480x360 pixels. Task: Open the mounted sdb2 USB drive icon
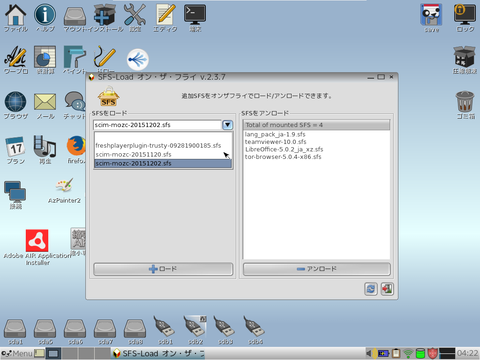pos(195,327)
